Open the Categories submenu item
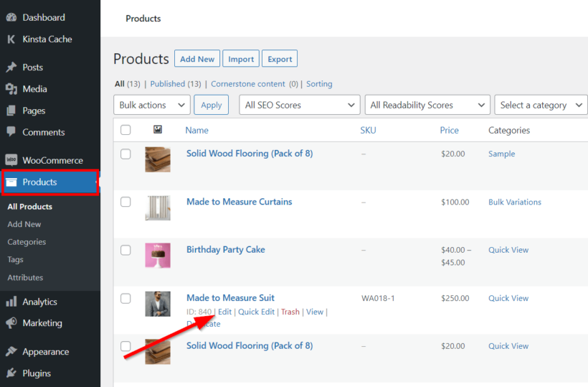 tap(27, 242)
